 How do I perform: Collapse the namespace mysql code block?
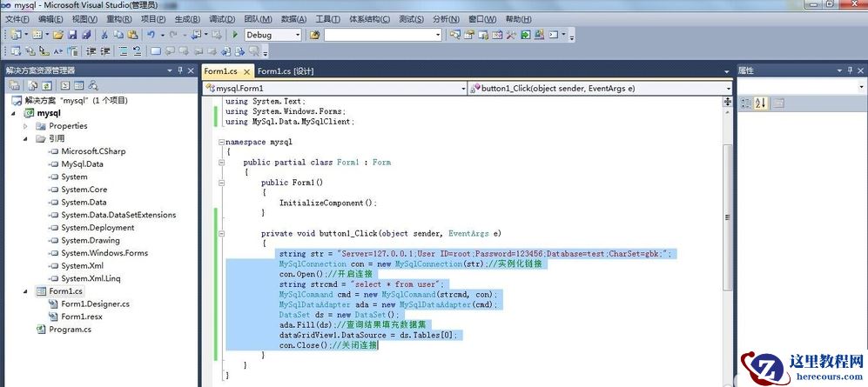point(220,142)
